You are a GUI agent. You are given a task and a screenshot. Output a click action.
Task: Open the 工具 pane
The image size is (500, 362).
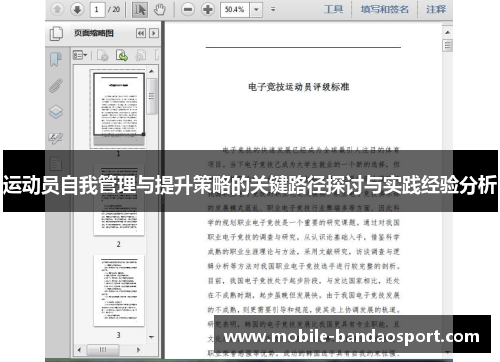(x=333, y=9)
